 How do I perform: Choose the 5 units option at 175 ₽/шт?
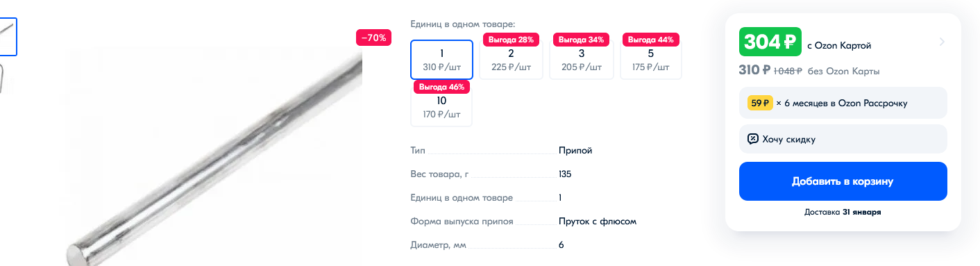[x=650, y=60]
